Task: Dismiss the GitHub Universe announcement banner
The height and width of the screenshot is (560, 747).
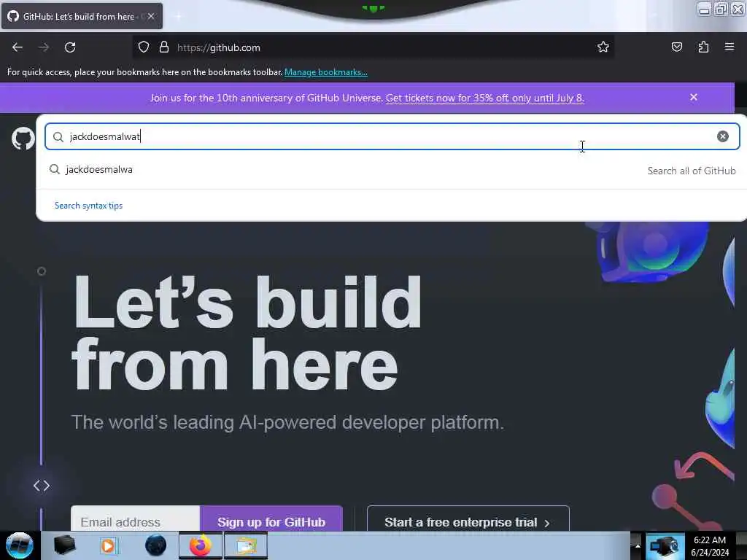Action: pyautogui.click(x=694, y=97)
